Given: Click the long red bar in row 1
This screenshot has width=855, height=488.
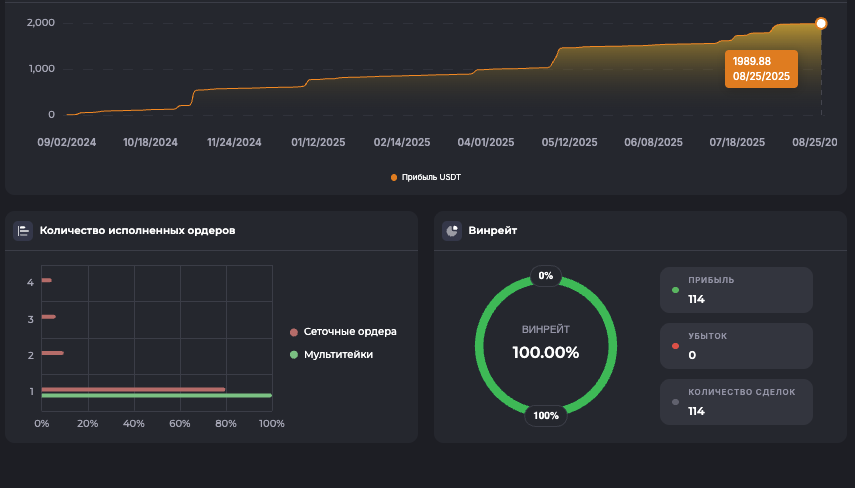Looking at the screenshot, I should (133, 389).
